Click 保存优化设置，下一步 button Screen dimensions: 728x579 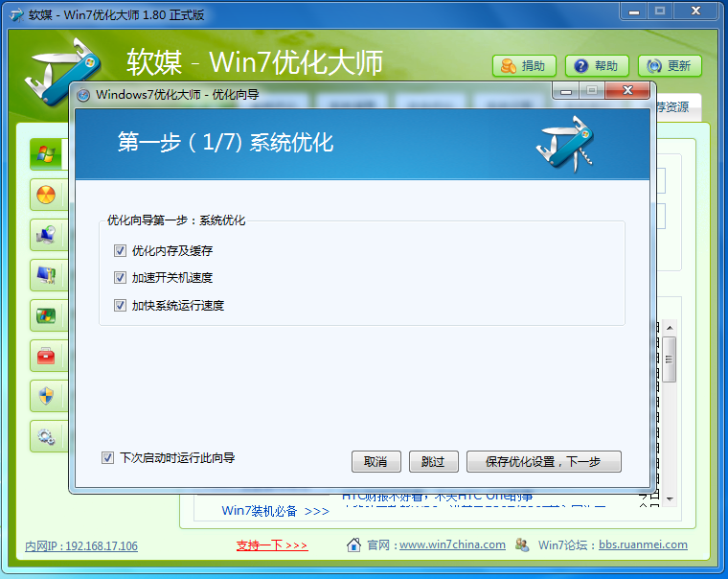544,461
